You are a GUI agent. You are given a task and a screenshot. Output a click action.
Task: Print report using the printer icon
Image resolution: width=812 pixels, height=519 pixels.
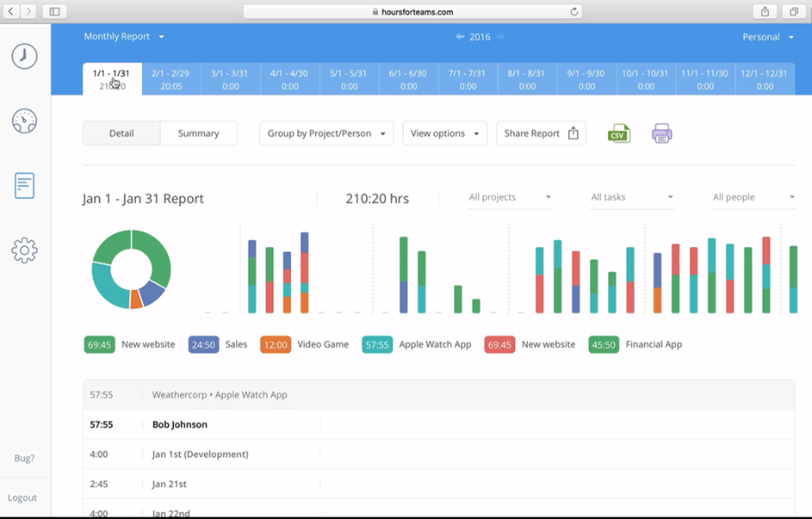(662, 133)
